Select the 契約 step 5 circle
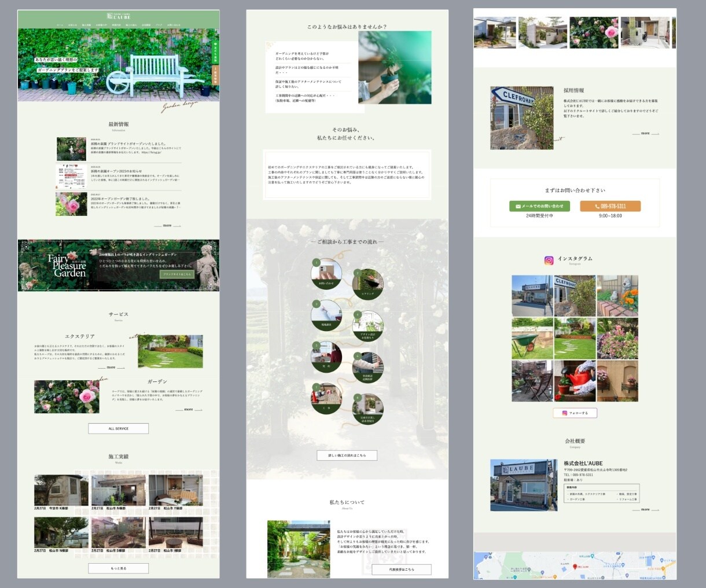Screen dimensions: 706x588 click(326, 357)
